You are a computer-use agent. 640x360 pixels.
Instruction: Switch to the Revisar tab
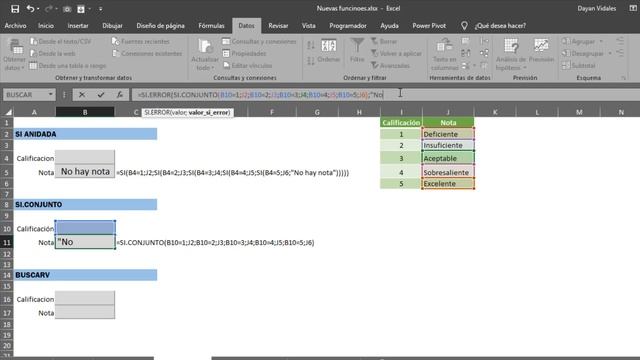tap(278, 26)
